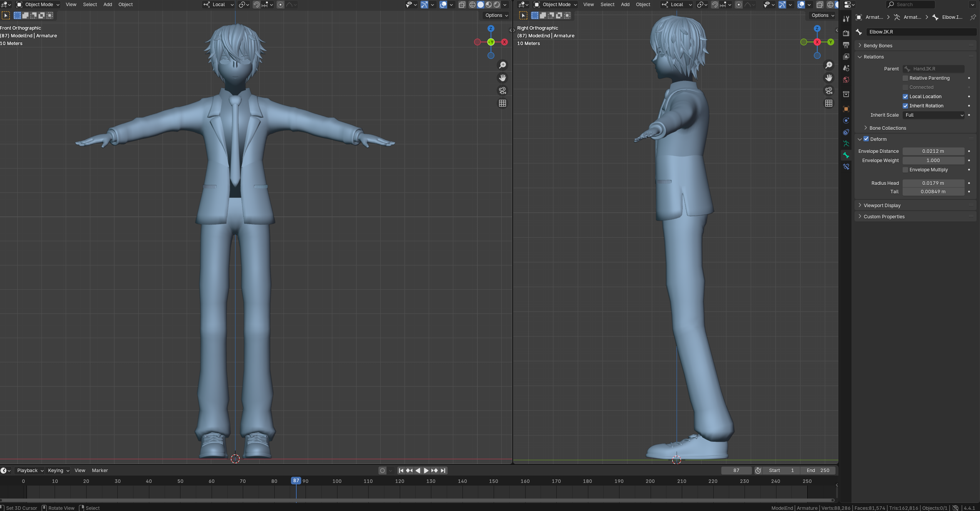Expand the Viewport Display panel
Viewport: 980px width, 511px height.
[881, 205]
